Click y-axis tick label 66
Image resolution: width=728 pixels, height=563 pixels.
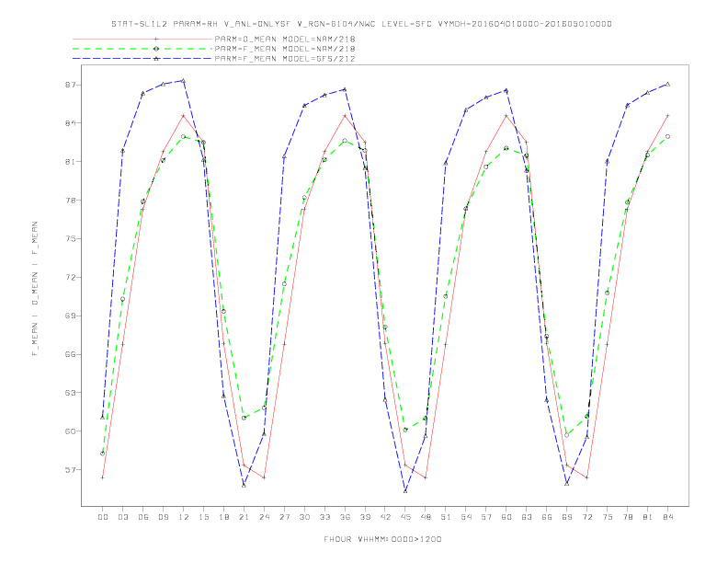pos(71,354)
